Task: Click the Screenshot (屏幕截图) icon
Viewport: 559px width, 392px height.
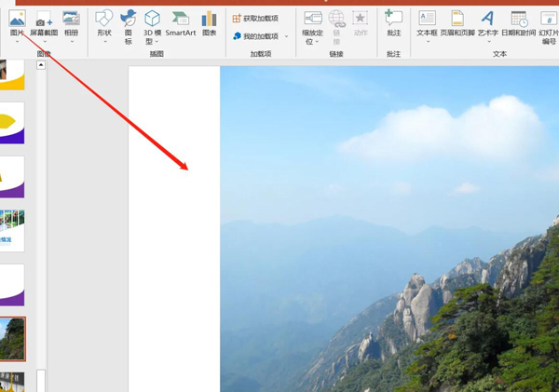Action: 44,19
